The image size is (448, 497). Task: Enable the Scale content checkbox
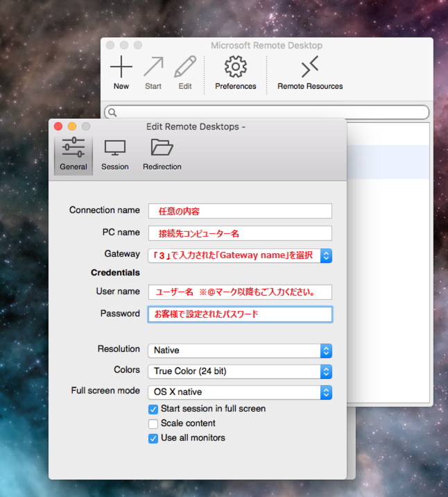pyautogui.click(x=153, y=424)
